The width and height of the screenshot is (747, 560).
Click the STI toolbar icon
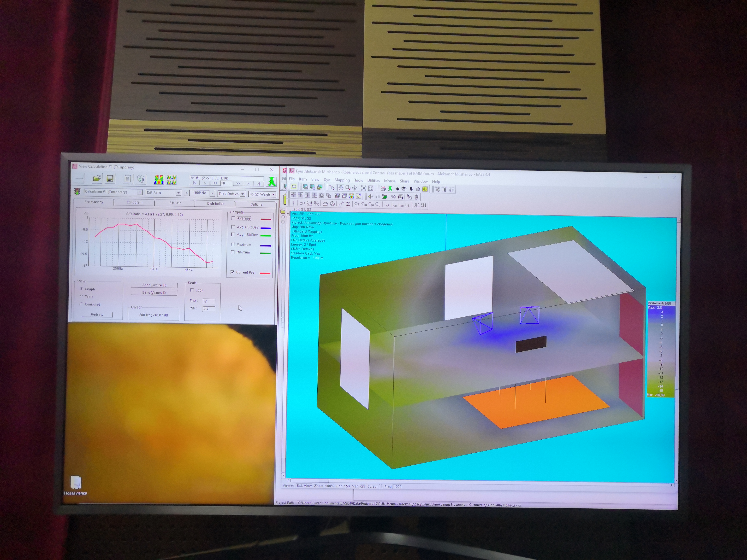click(423, 205)
